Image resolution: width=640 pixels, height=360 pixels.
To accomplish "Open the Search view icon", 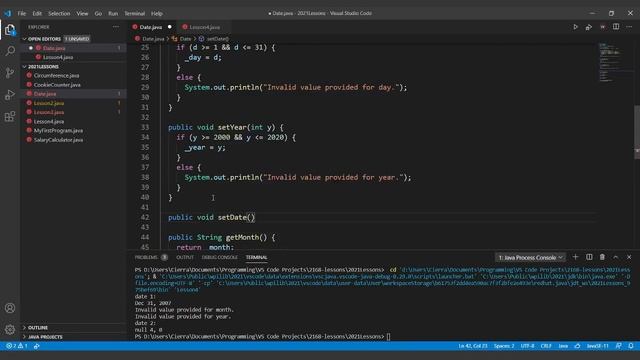I will tap(10, 51).
